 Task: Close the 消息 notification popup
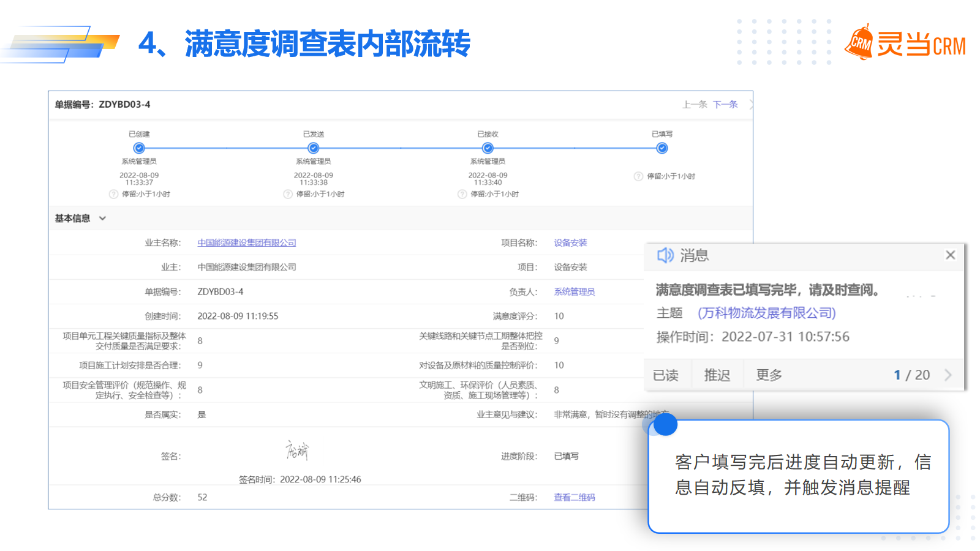[x=950, y=255]
